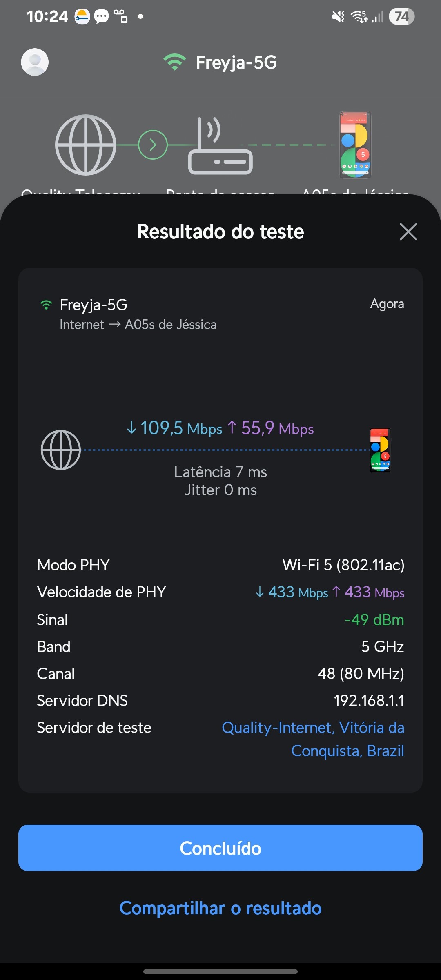Image resolution: width=441 pixels, height=980 pixels.
Task: Tap the battery indicator showing 74
Action: click(401, 17)
